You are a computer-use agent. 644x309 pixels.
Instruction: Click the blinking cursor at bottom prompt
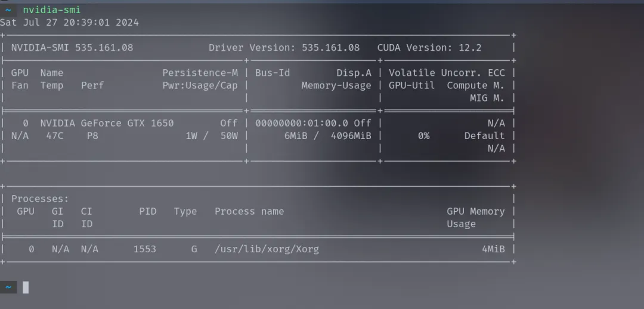pyautogui.click(x=26, y=287)
